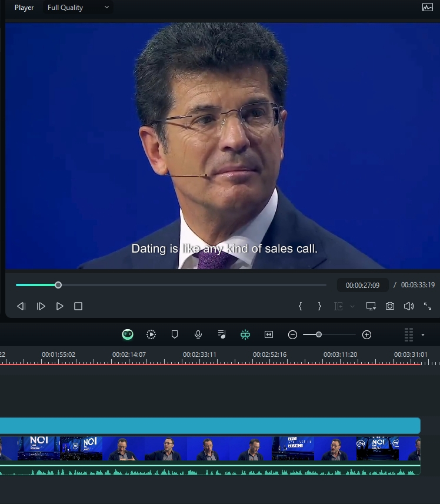440x504 pixels.
Task: Click ruler at 00:01:55:02
Action: tap(58, 354)
